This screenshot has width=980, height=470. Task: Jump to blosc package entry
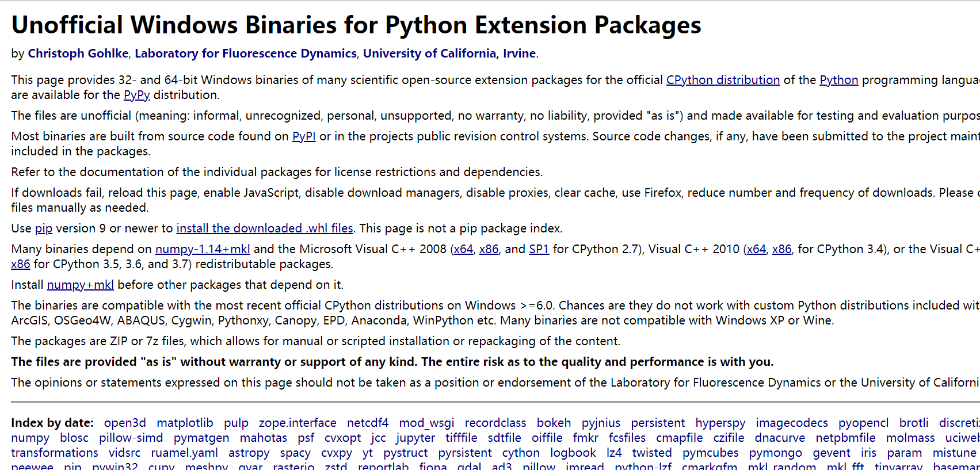tap(74, 438)
